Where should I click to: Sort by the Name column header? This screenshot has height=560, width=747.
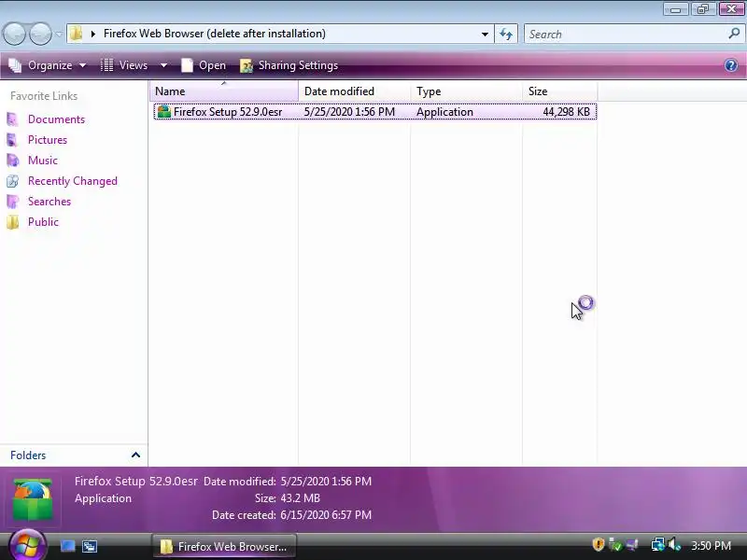[224, 91]
